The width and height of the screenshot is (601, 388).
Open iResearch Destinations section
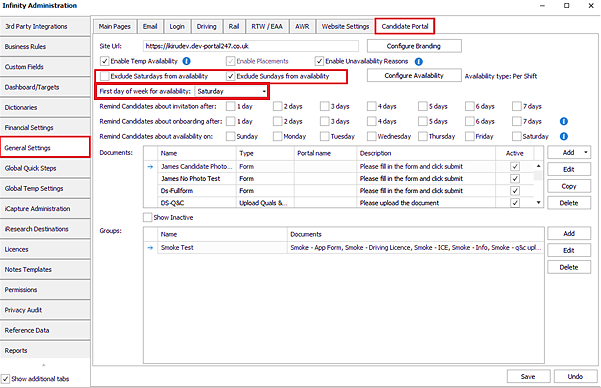(x=45, y=229)
